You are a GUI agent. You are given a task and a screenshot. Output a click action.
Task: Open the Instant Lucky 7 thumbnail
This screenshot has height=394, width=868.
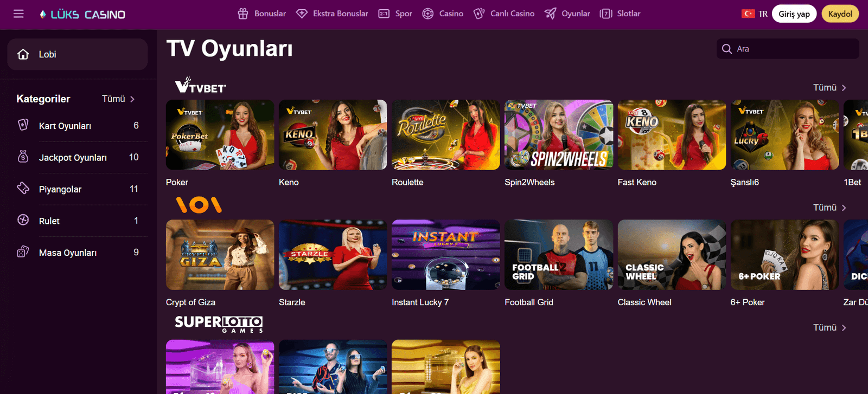(446, 255)
